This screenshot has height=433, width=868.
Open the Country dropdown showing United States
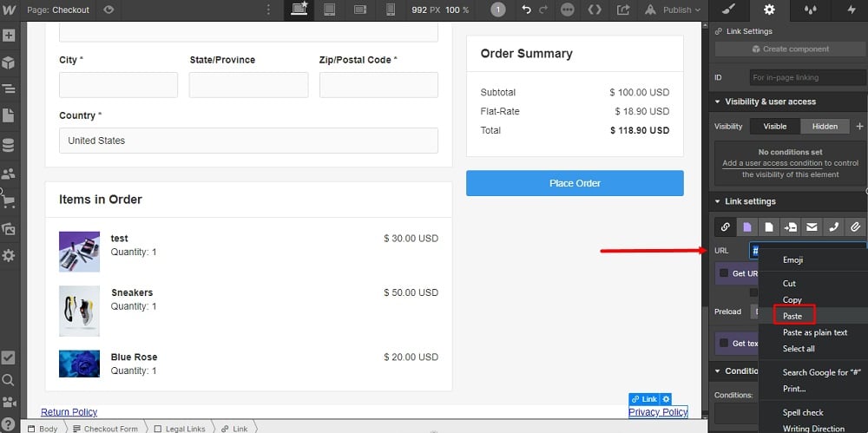(248, 141)
